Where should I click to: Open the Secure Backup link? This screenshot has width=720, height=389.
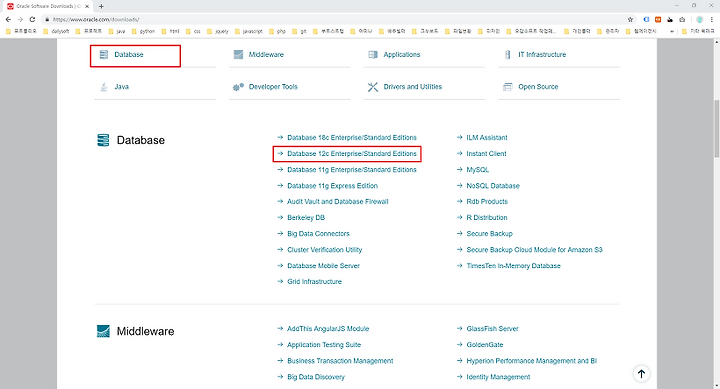click(x=489, y=233)
